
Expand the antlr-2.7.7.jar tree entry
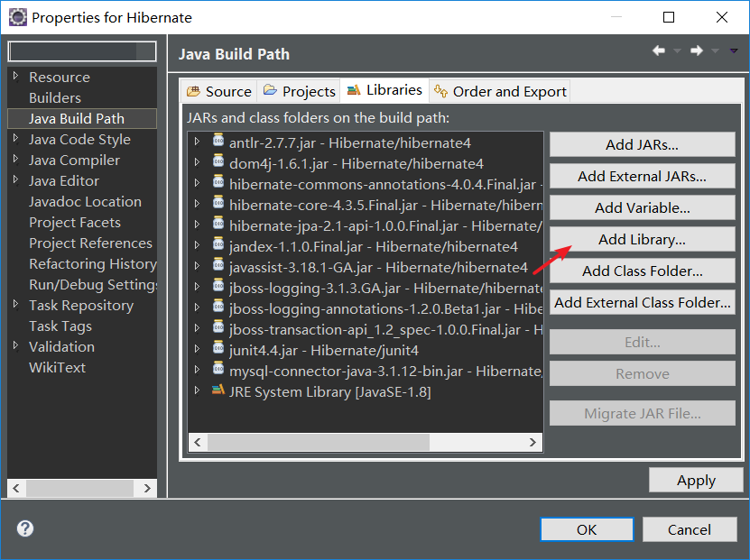point(199,140)
